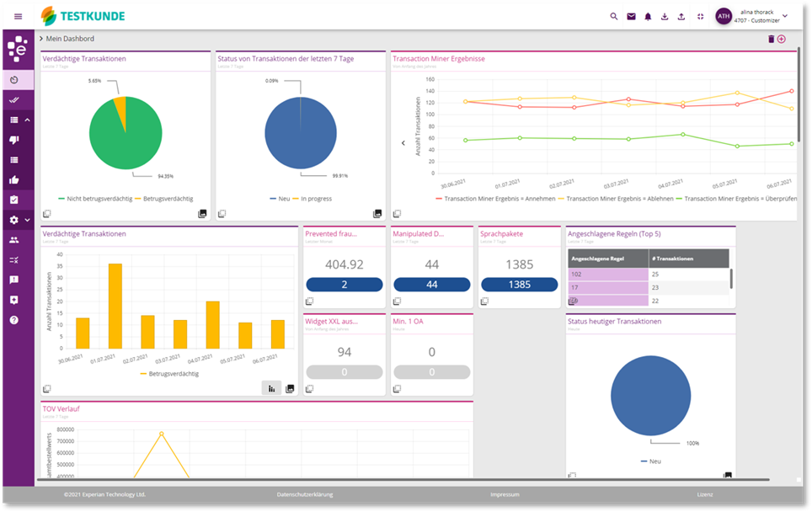This screenshot has width=812, height=512.
Task: Open Datenschutzerklärung footer link
Action: (x=305, y=494)
